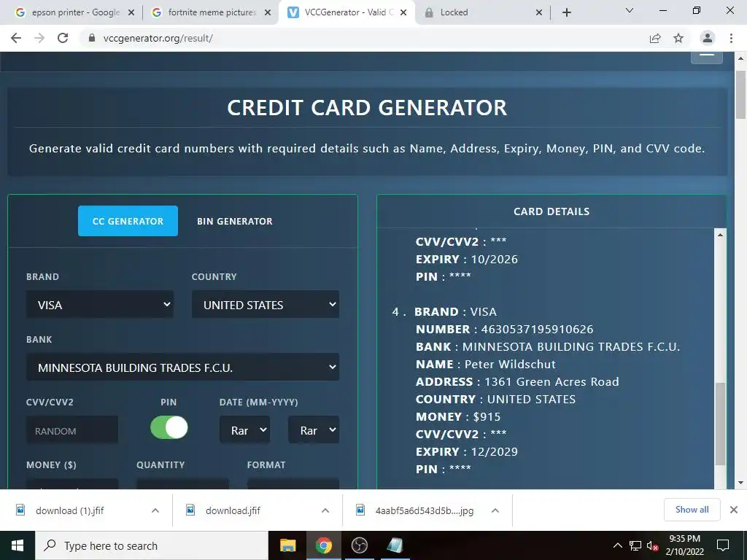Click card number 4630537195910626

point(538,329)
